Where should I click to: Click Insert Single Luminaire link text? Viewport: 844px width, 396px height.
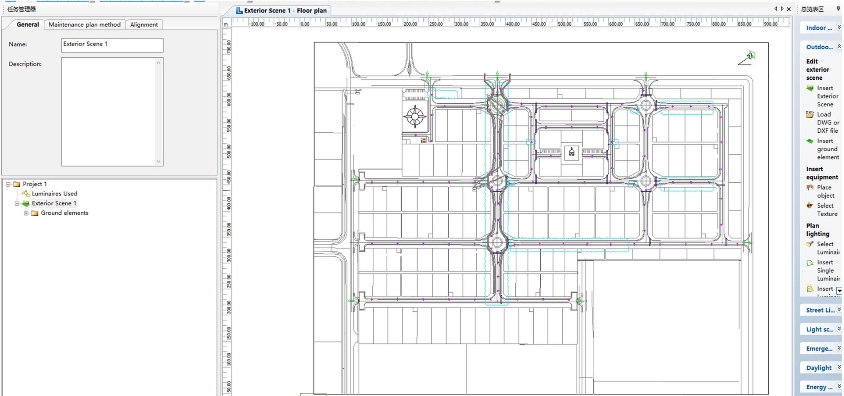pyautogui.click(x=828, y=271)
